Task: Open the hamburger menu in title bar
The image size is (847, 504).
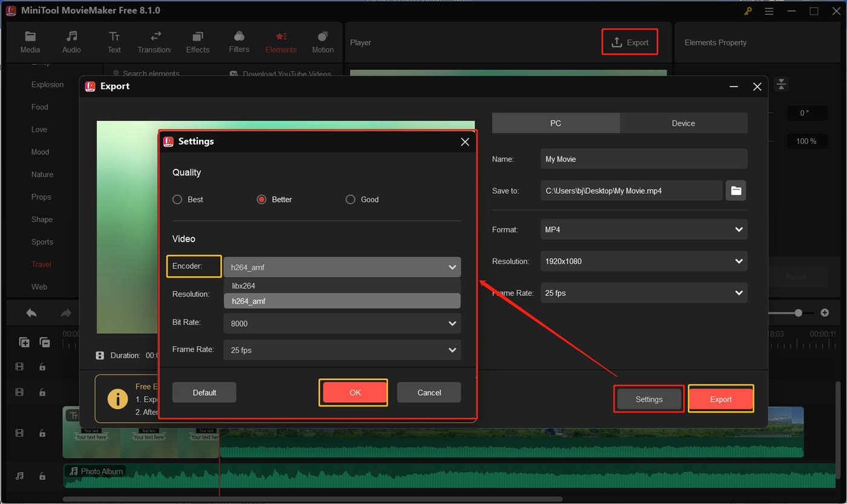Action: [769, 11]
